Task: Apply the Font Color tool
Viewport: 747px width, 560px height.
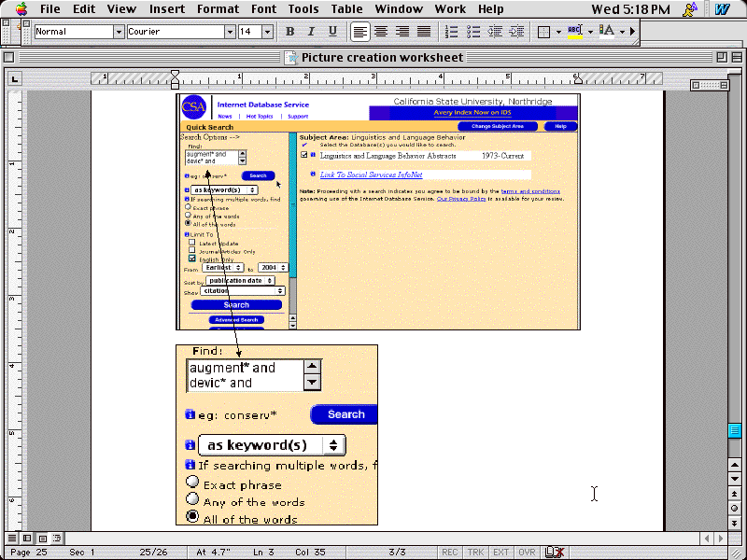Action: click(606, 32)
